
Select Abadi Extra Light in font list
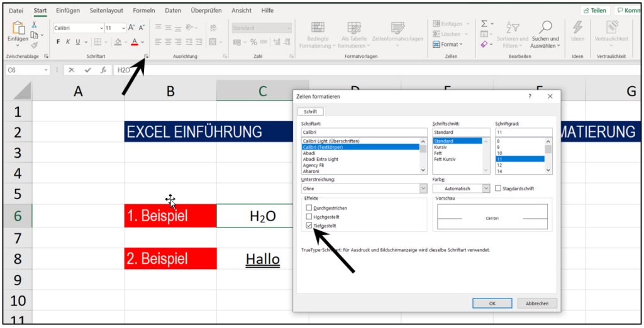coord(321,159)
